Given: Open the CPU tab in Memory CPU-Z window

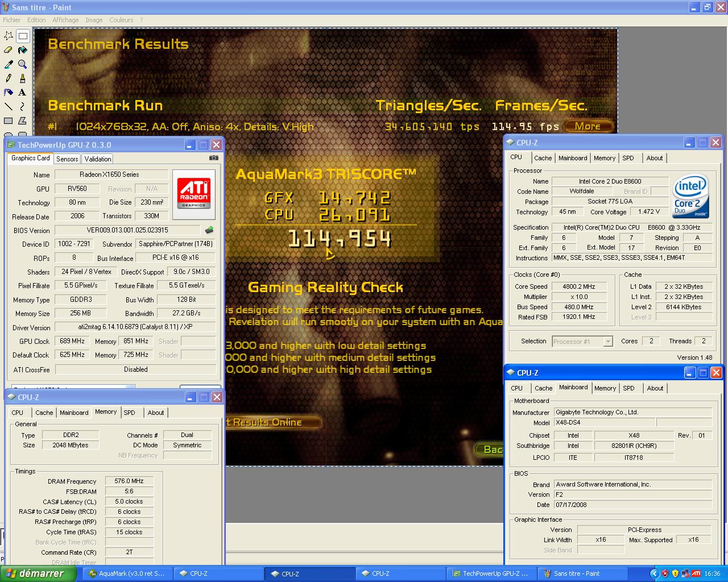Looking at the screenshot, I should 18,413.
